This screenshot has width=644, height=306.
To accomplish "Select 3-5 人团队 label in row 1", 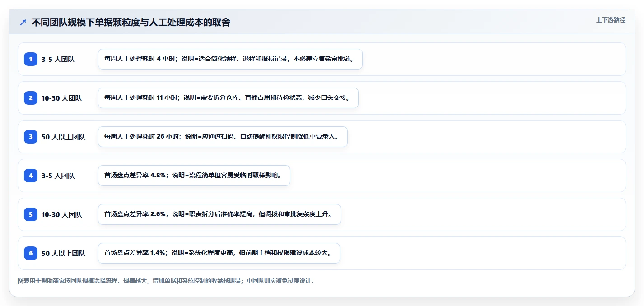I will [58, 59].
